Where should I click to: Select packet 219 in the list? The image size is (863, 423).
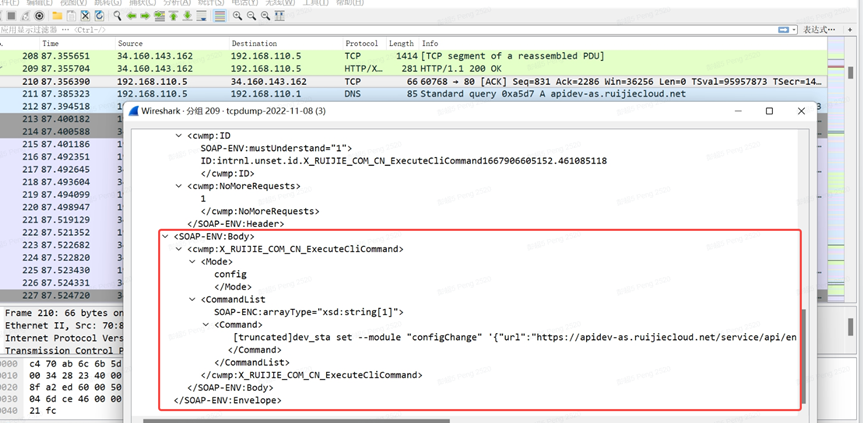(x=62, y=195)
